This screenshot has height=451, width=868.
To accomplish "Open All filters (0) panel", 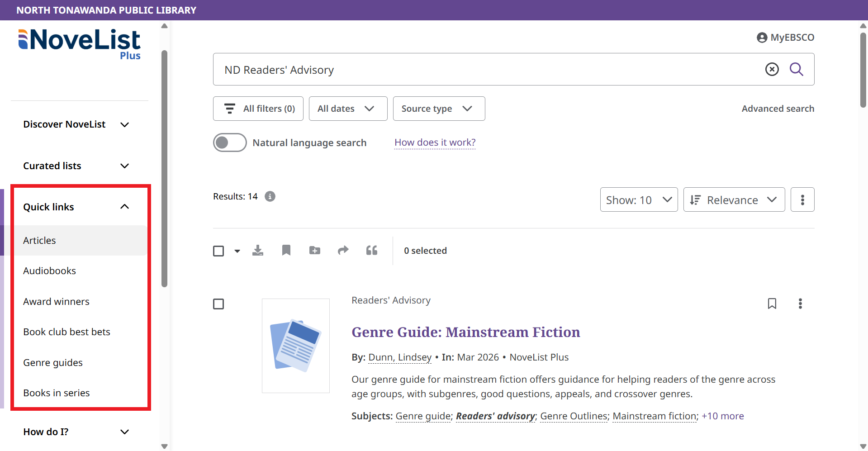I will tap(258, 109).
